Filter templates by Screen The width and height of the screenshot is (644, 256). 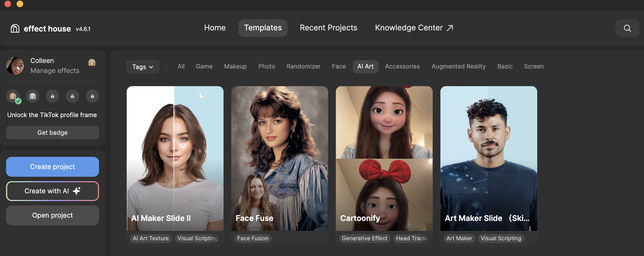[534, 67]
